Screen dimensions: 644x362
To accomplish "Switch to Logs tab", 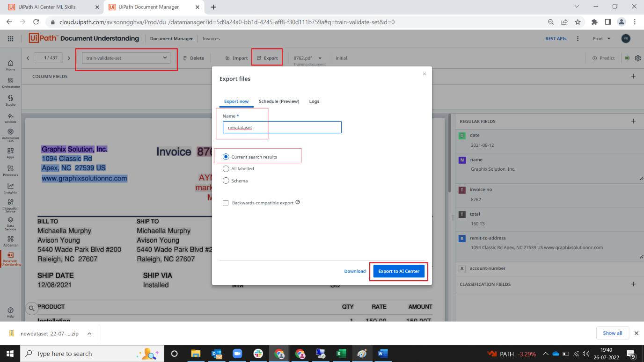I will (314, 101).
